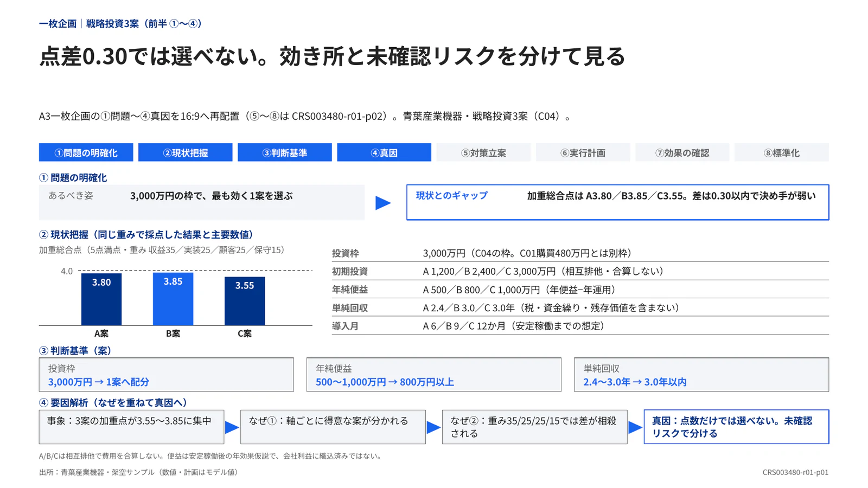Image resolution: width=868 pixels, height=488 pixels.
Task: Open the greyed ⑤対策立案 step chip
Action: point(483,152)
